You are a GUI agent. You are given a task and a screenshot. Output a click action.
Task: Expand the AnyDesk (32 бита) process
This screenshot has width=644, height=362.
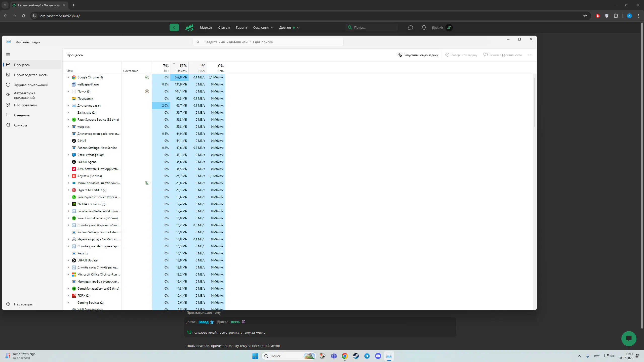point(68,176)
